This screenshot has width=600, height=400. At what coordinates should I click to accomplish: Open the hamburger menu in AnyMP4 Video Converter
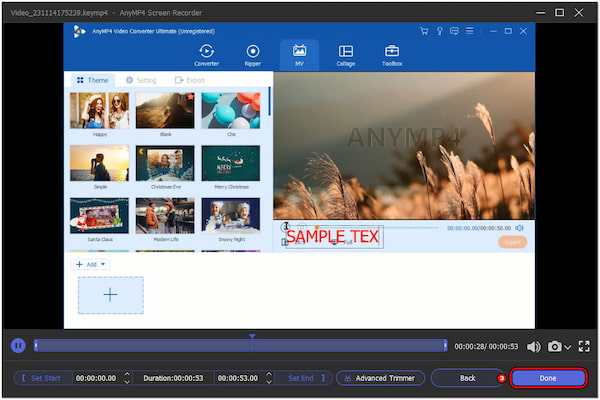point(470,31)
